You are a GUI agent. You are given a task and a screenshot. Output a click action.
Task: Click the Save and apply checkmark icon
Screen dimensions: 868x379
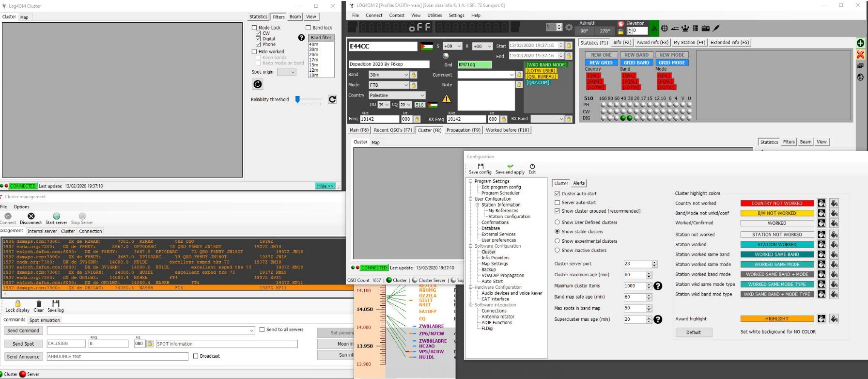click(x=510, y=166)
